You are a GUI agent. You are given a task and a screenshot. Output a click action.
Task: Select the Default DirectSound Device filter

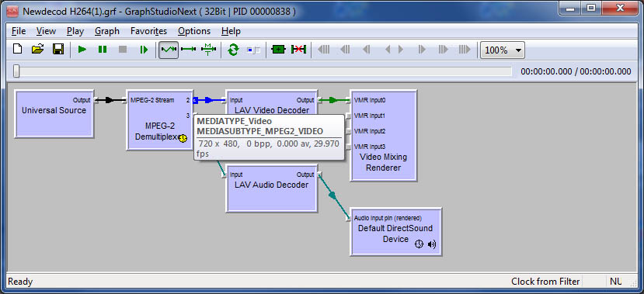tap(396, 232)
